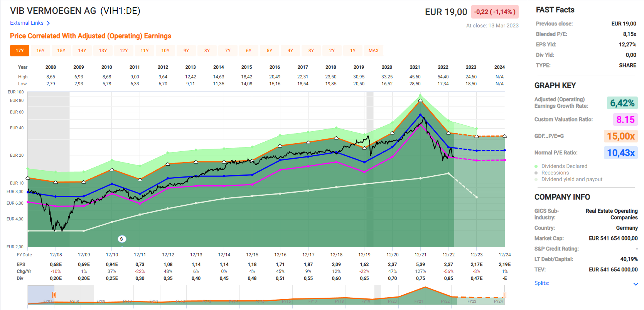Image resolution: width=644 pixels, height=310 pixels.
Task: Click the 15,00x GDF P/E=G value box
Action: point(620,136)
